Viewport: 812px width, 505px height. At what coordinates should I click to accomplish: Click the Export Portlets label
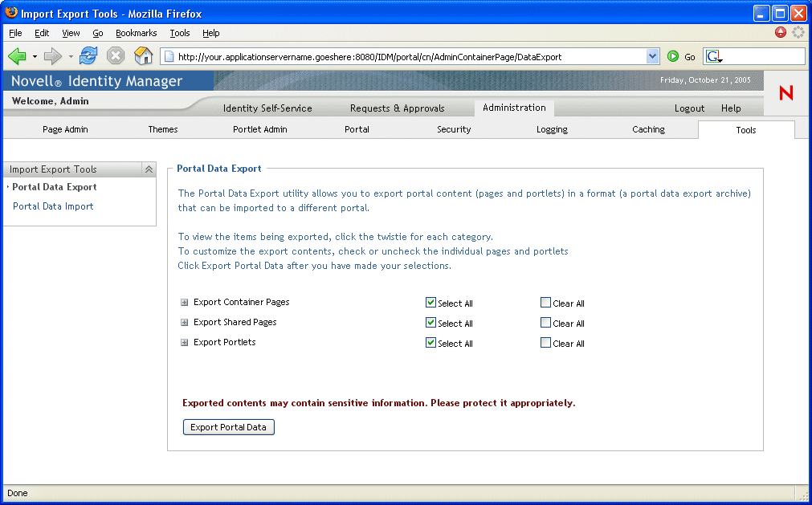click(x=225, y=342)
